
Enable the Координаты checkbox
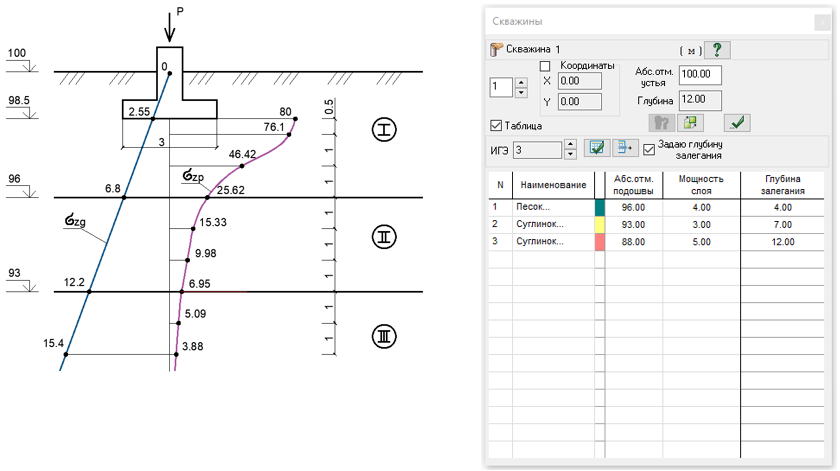545,66
